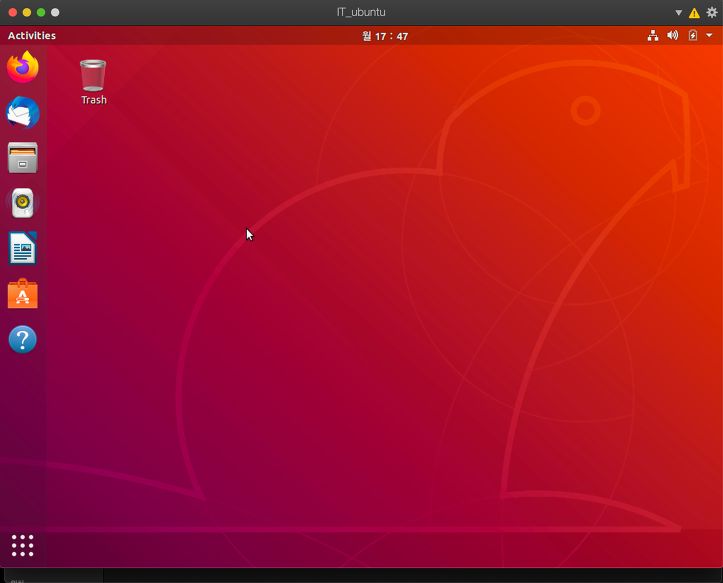Expand the system menu arrow
723x583 pixels.
(709, 36)
